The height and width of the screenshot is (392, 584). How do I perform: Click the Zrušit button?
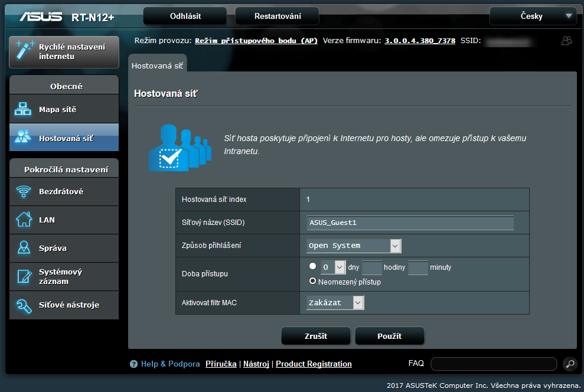(316, 336)
